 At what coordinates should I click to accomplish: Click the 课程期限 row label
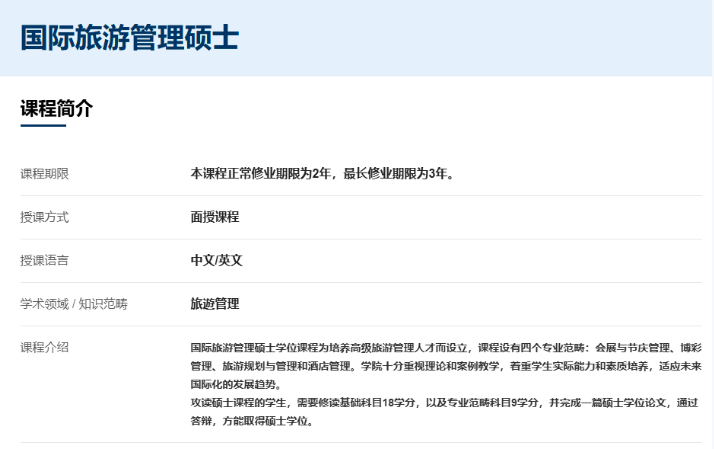44,173
